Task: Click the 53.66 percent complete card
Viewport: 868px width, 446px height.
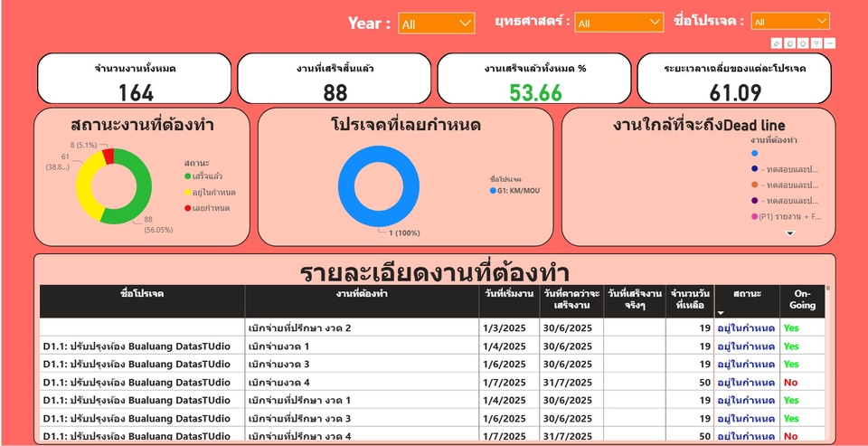Action: click(x=534, y=78)
